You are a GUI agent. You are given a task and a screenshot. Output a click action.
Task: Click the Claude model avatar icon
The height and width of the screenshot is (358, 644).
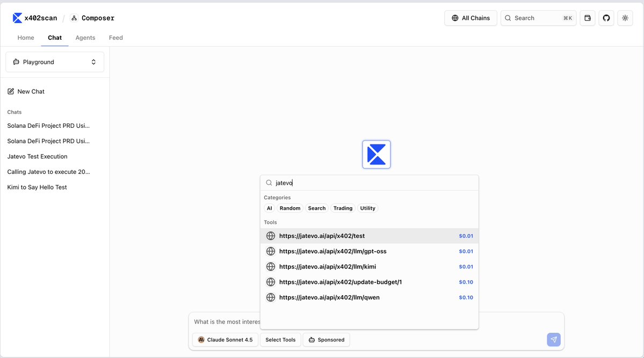tap(201, 340)
